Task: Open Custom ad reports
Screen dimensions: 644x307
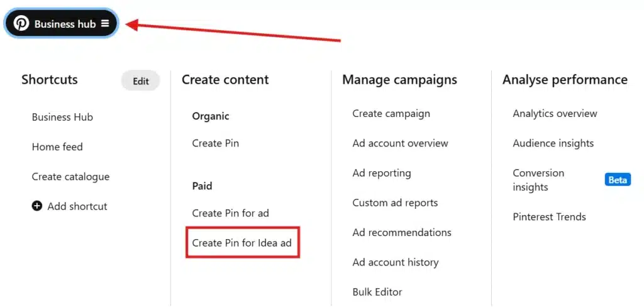Action: [x=395, y=203]
